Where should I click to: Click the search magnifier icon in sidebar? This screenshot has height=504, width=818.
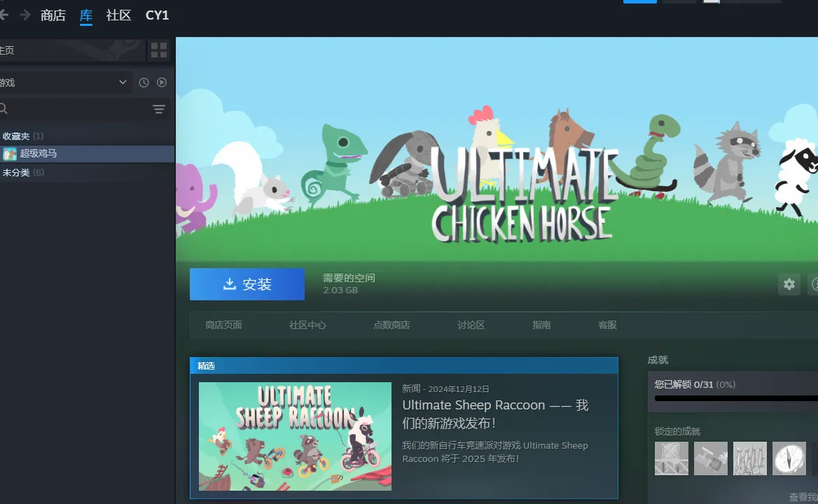(4, 109)
